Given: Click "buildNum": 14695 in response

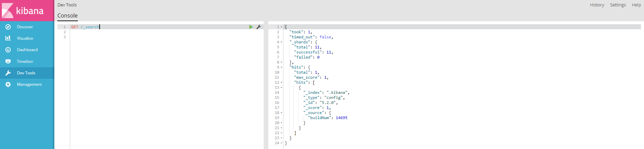Looking at the screenshot, I should (x=328, y=118).
